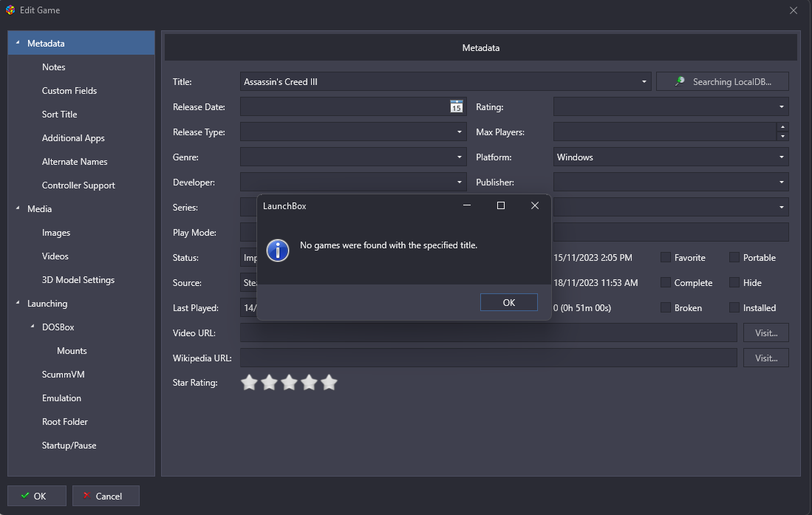Screen dimensions: 812x515
Task: Collapse the DOSBox tree node arrow
Action: pos(32,327)
